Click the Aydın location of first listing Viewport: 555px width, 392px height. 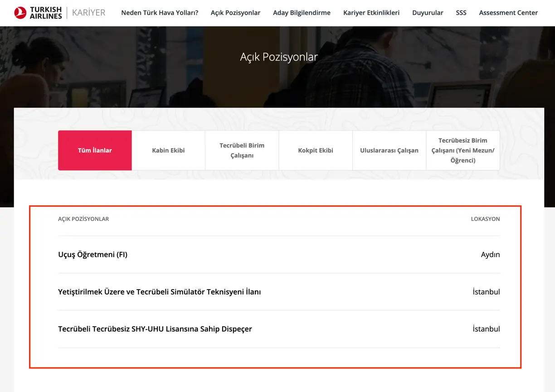point(490,255)
